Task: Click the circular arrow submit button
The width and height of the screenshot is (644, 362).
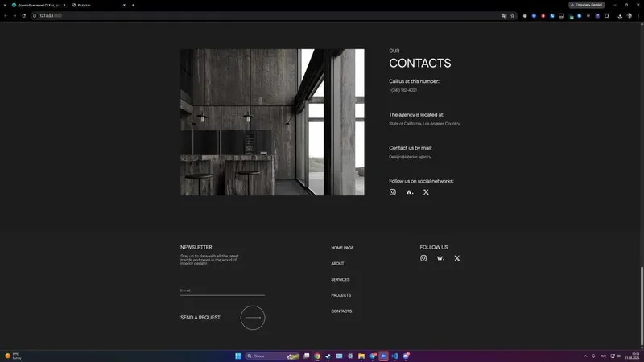Action: click(x=253, y=318)
